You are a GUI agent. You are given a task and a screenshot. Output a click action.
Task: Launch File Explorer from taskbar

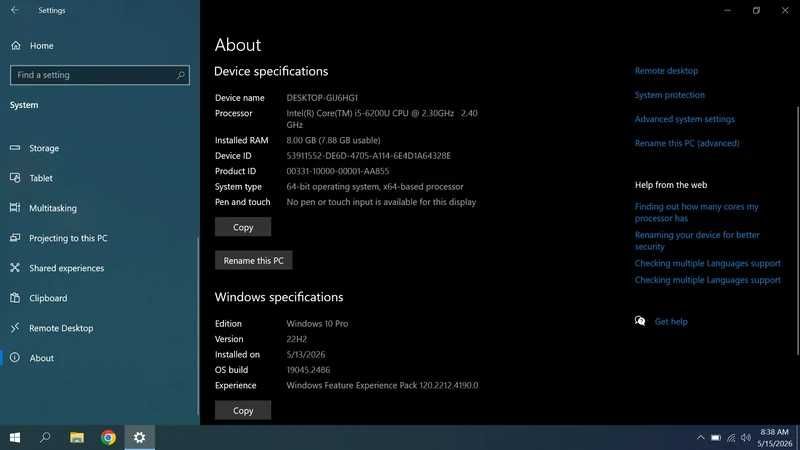pyautogui.click(x=77, y=438)
